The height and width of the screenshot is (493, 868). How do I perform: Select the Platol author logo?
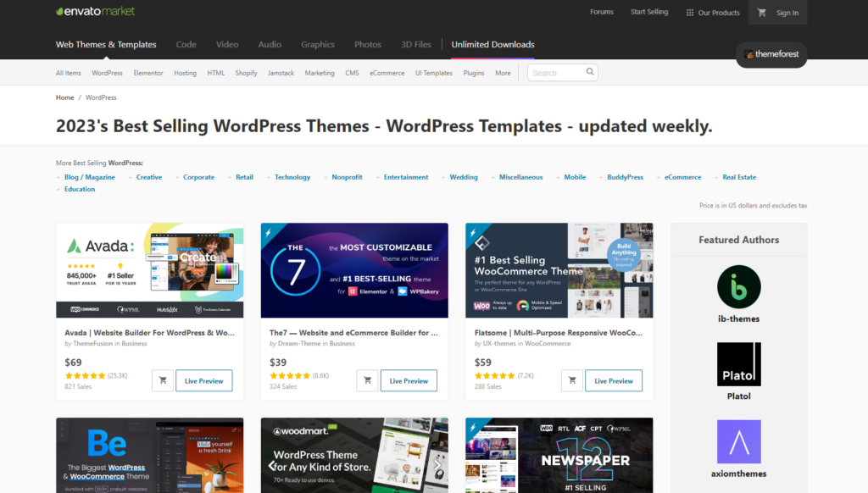pyautogui.click(x=738, y=364)
